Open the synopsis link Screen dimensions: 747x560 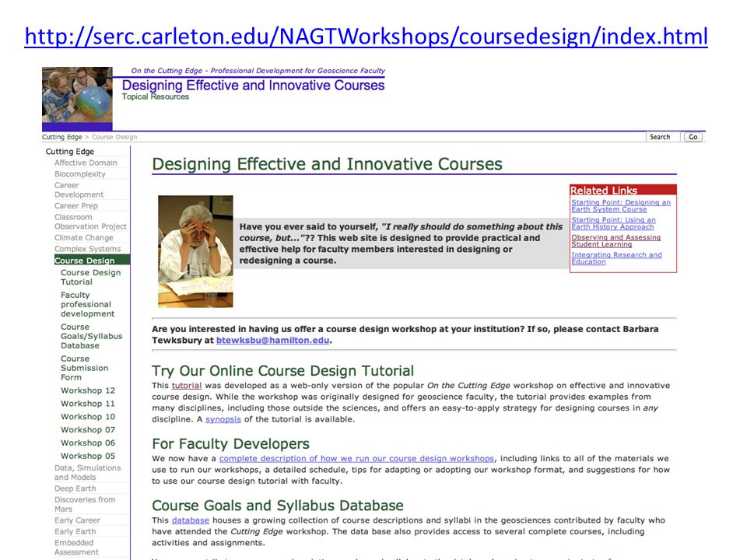pos(223,419)
